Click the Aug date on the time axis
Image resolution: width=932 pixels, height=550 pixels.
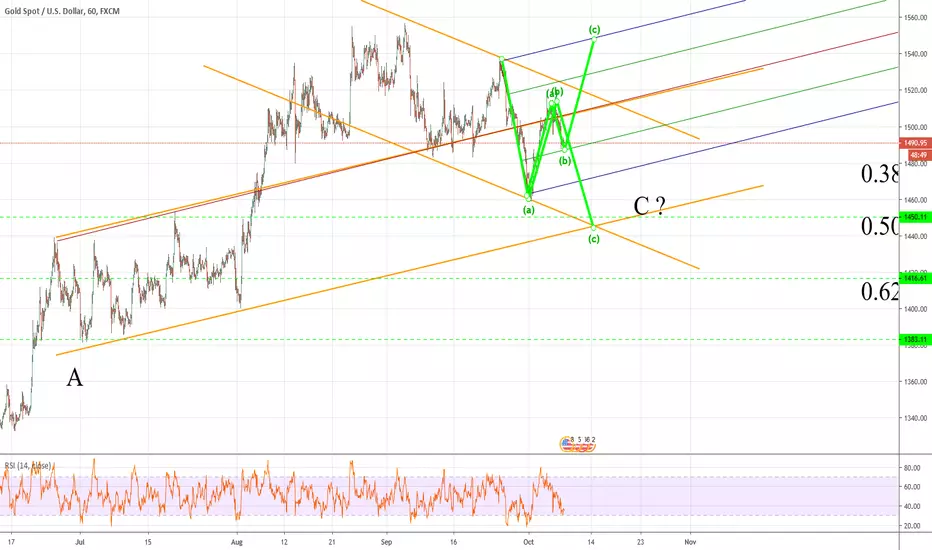[x=237, y=542]
